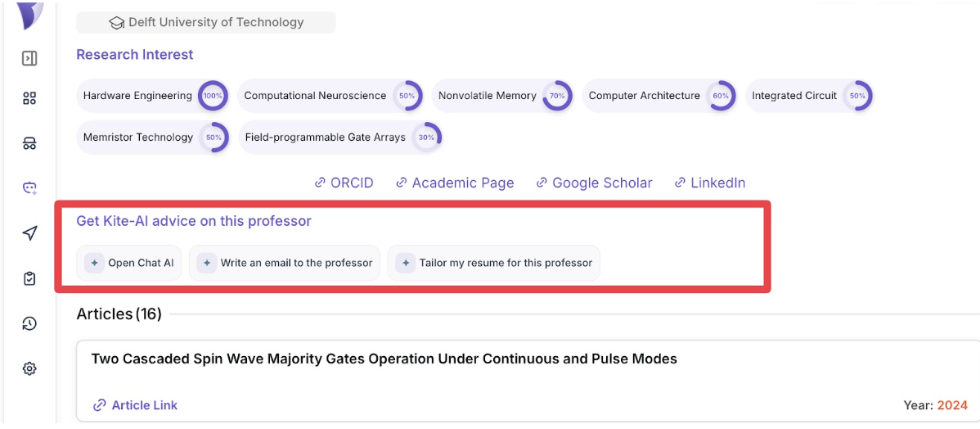The height and width of the screenshot is (429, 980).
Task: Click the Hardware Engineering 100% interest tag
Action: [x=137, y=96]
